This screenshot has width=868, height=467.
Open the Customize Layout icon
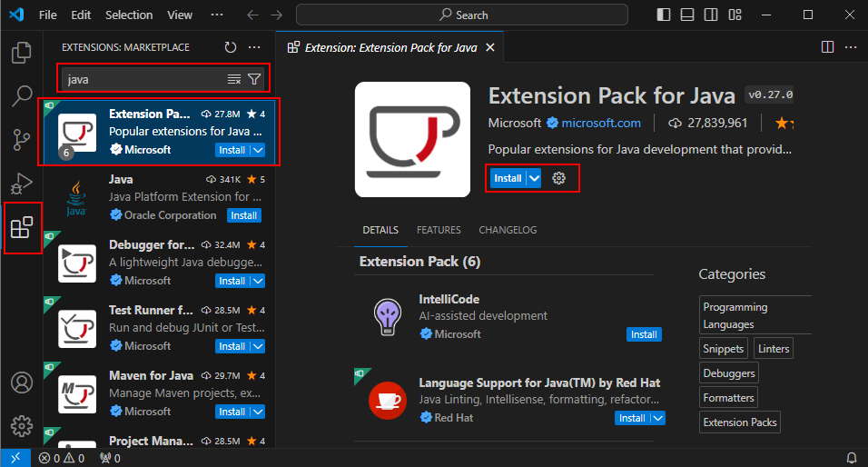(x=735, y=15)
